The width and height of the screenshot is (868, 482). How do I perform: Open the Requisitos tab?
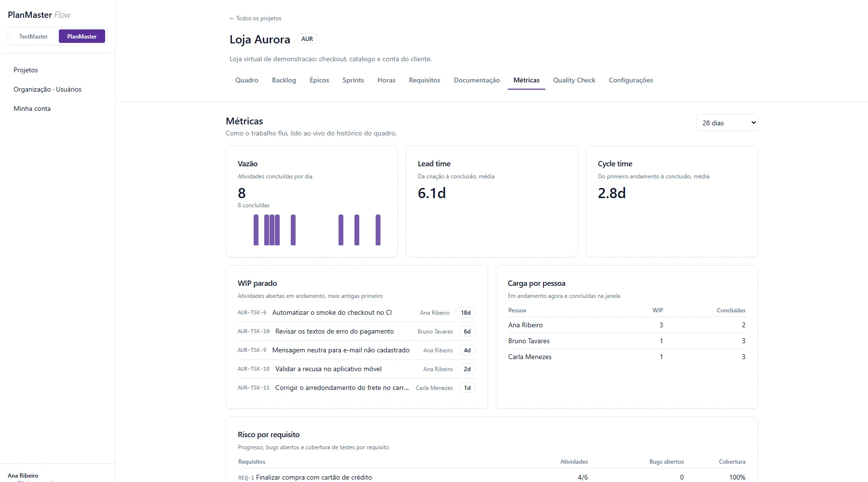[x=424, y=80]
